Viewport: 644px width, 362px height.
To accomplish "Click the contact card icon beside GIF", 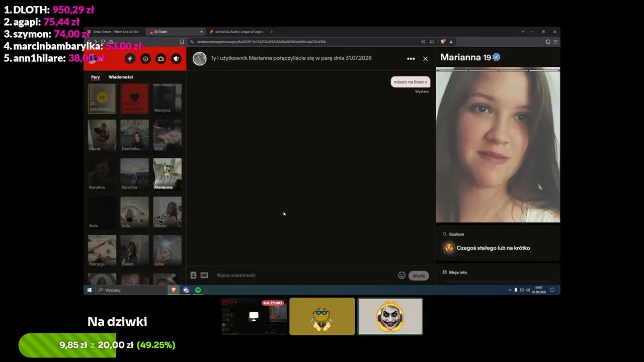I will click(x=193, y=275).
